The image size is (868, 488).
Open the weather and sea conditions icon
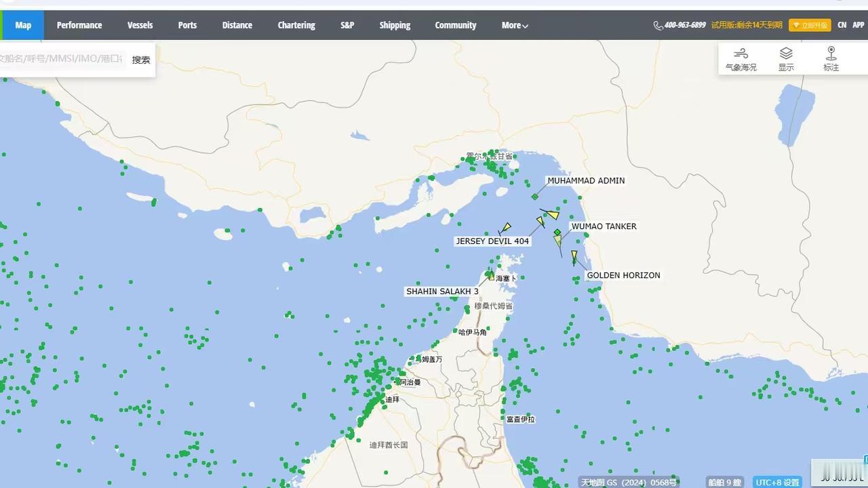pyautogui.click(x=741, y=54)
